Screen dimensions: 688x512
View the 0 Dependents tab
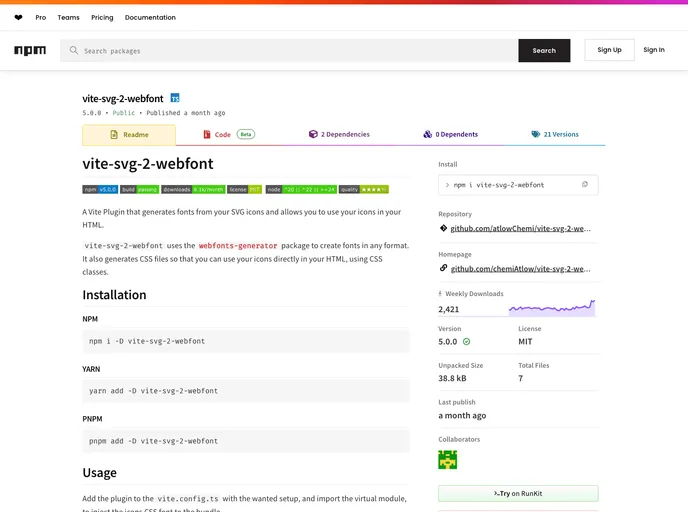pos(451,134)
